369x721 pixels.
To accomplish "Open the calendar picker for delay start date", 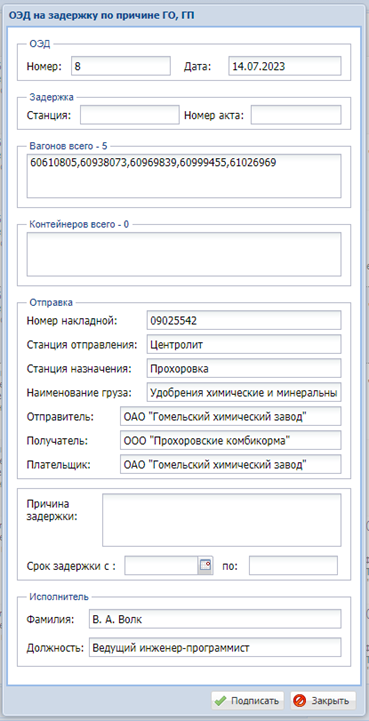I will (x=205, y=566).
